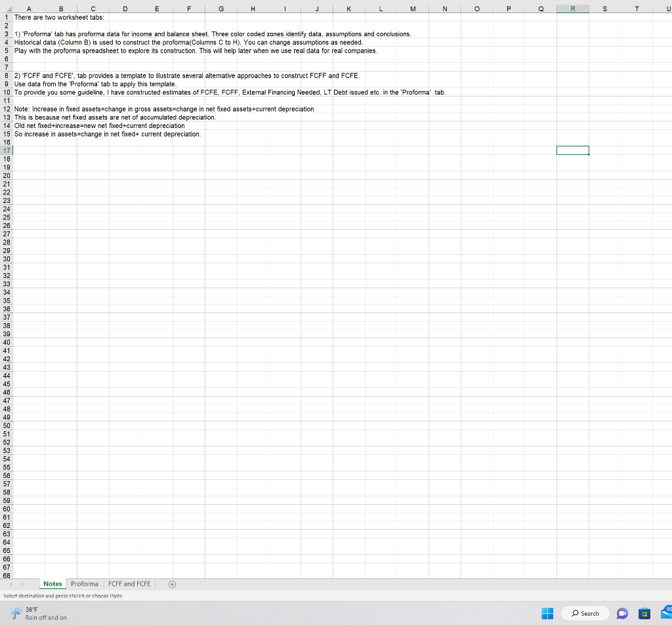Viewport: 672px width, 625px height.
Task: Click the text 'Note: Increase in fixed assets=change'
Action: tap(164, 109)
